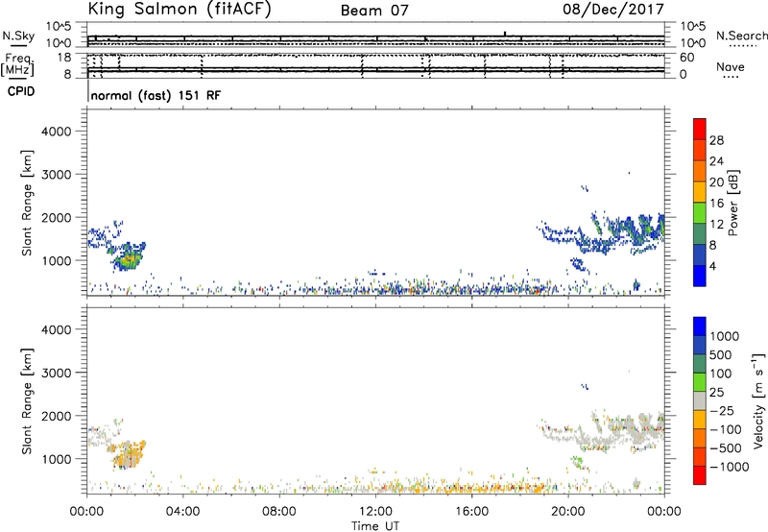Click the "-1000" value on the velocity colorbar
Image resolution: width=768 pixels, height=532 pixels.
(x=730, y=467)
